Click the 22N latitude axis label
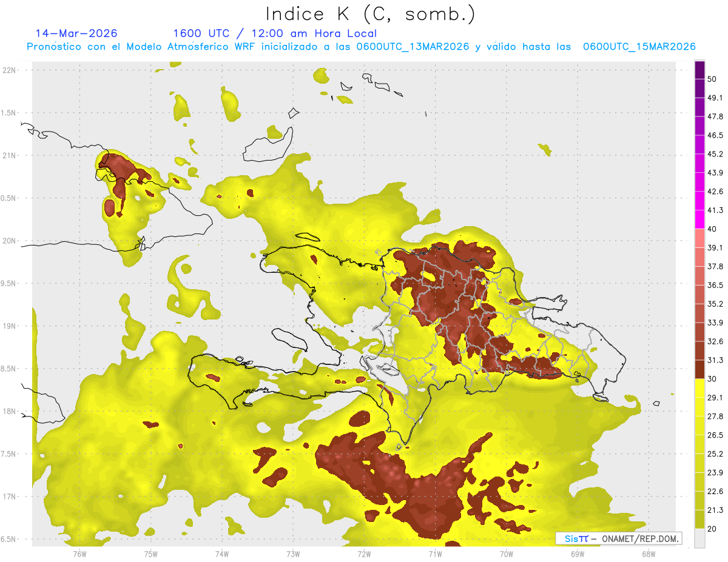Image resolution: width=728 pixels, height=562 pixels. (x=10, y=70)
